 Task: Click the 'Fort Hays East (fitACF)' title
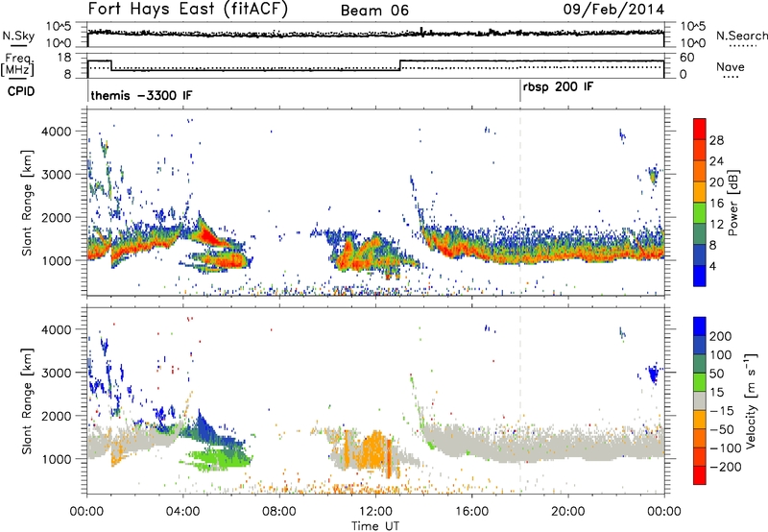click(x=187, y=10)
